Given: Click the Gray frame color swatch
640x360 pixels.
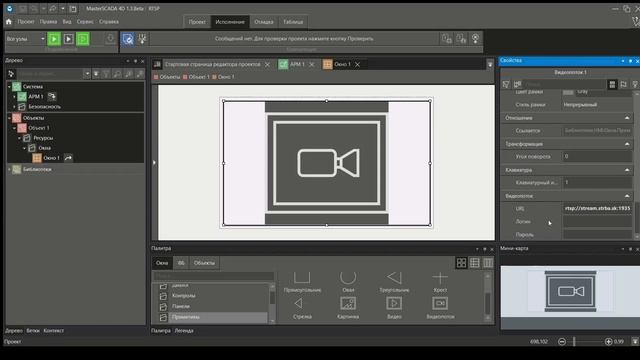Looking at the screenshot, I should (x=568, y=93).
